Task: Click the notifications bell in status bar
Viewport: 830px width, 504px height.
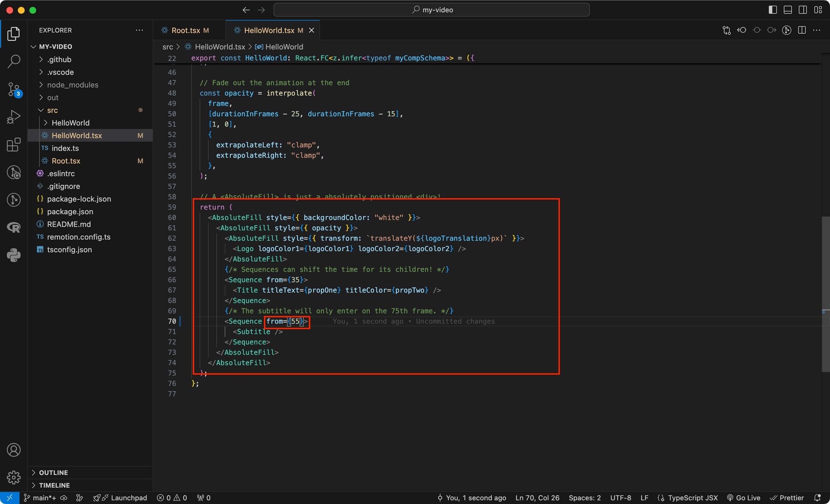Action: [x=818, y=498]
